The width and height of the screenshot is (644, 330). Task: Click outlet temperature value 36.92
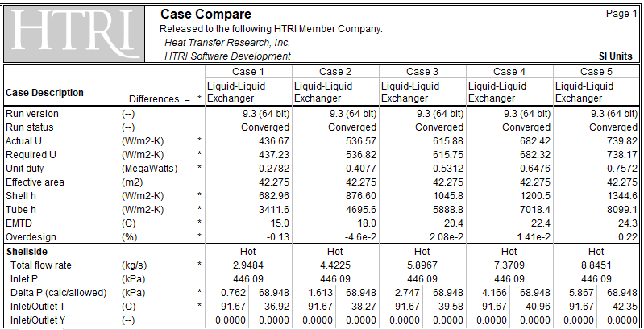point(276,307)
